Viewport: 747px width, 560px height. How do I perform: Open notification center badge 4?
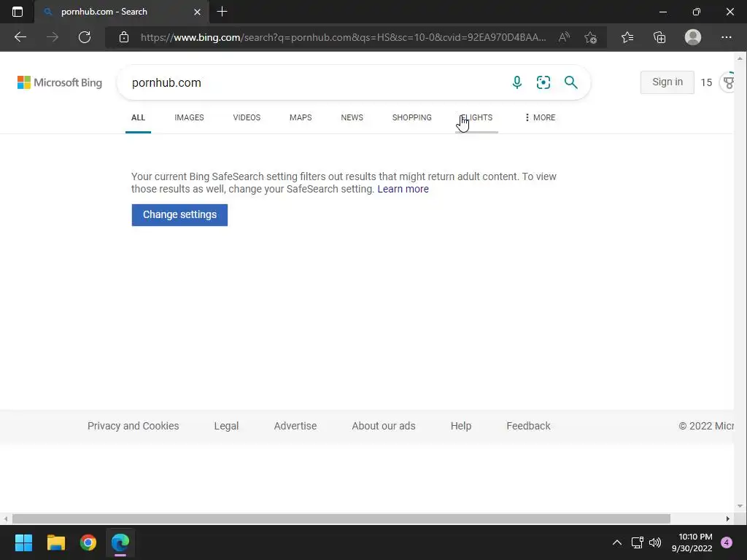[x=727, y=542]
